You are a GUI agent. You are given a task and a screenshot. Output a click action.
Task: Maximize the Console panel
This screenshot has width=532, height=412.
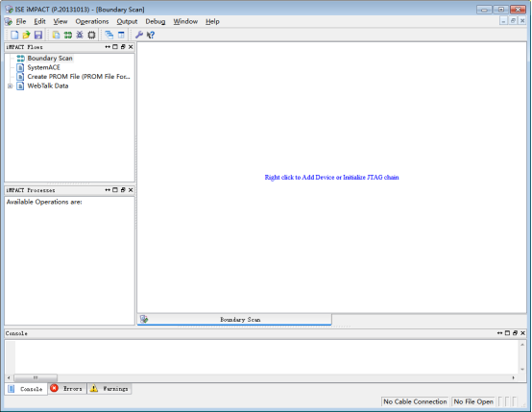507,333
